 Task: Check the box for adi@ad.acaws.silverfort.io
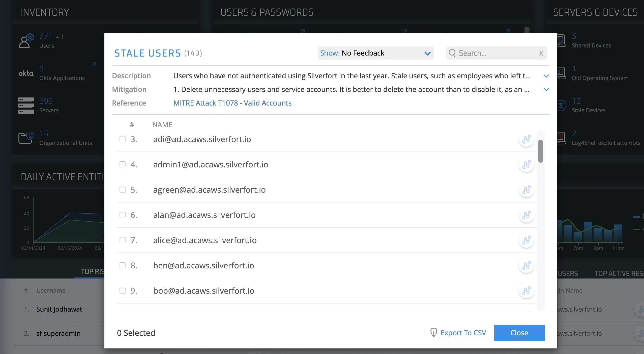click(123, 139)
